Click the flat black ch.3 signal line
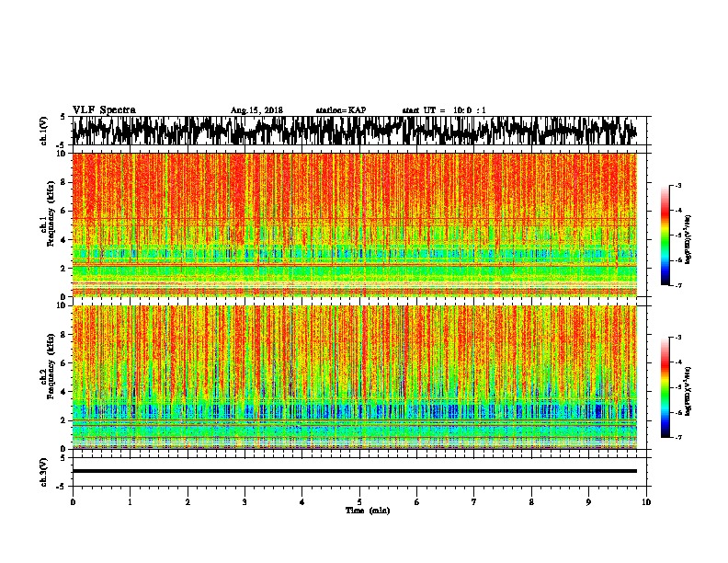This screenshot has width=728, height=563. [354, 471]
